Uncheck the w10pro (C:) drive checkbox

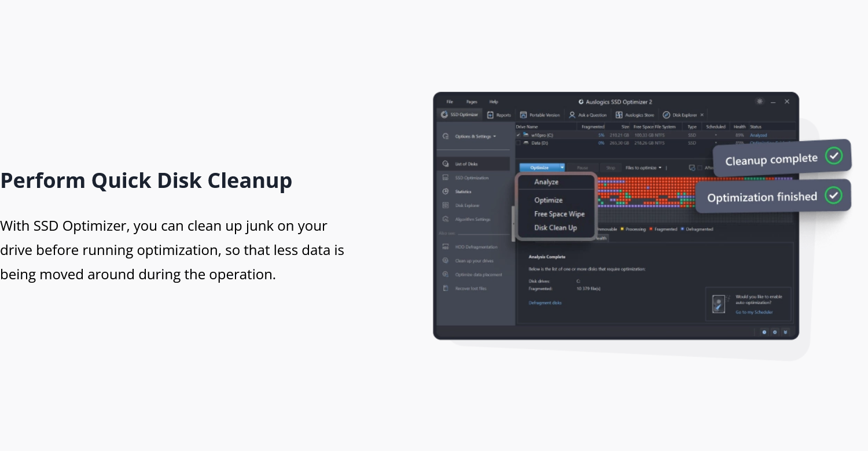518,135
